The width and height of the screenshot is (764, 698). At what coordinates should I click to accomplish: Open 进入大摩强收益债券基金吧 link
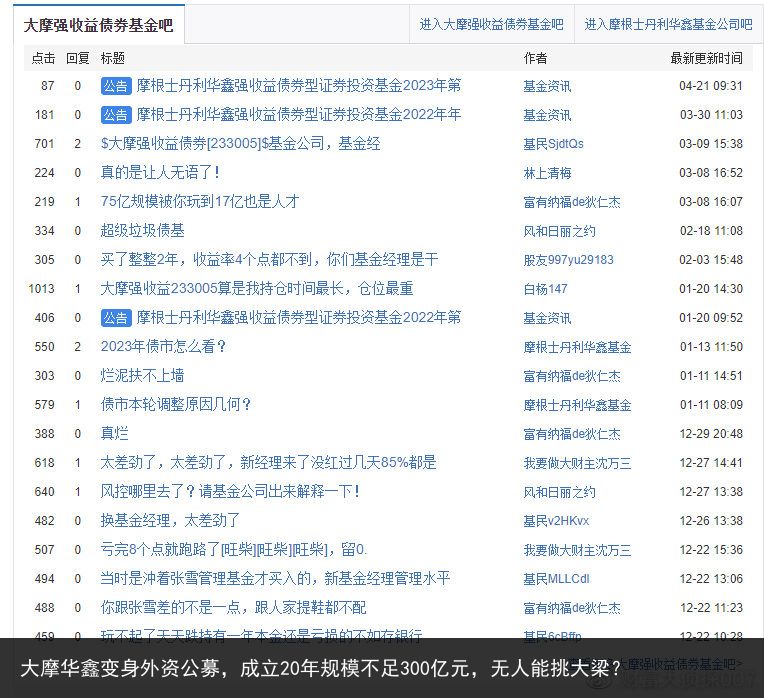[491, 24]
